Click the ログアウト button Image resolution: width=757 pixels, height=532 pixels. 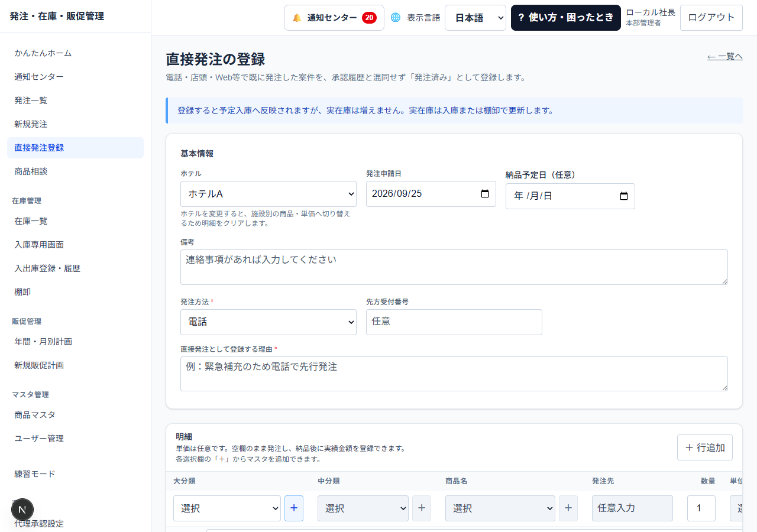pos(711,18)
